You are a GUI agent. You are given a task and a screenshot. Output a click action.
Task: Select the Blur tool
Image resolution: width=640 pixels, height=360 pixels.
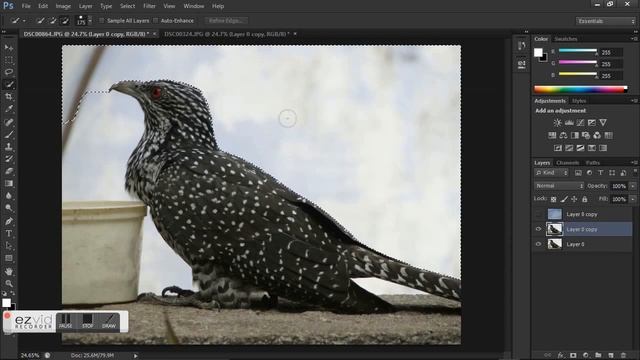point(9,196)
